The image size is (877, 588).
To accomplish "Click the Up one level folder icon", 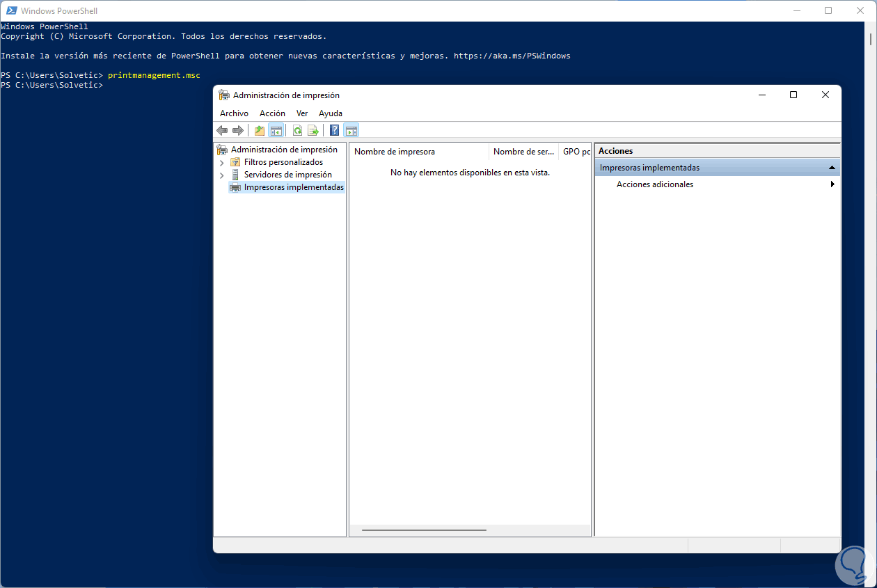I will tap(259, 130).
